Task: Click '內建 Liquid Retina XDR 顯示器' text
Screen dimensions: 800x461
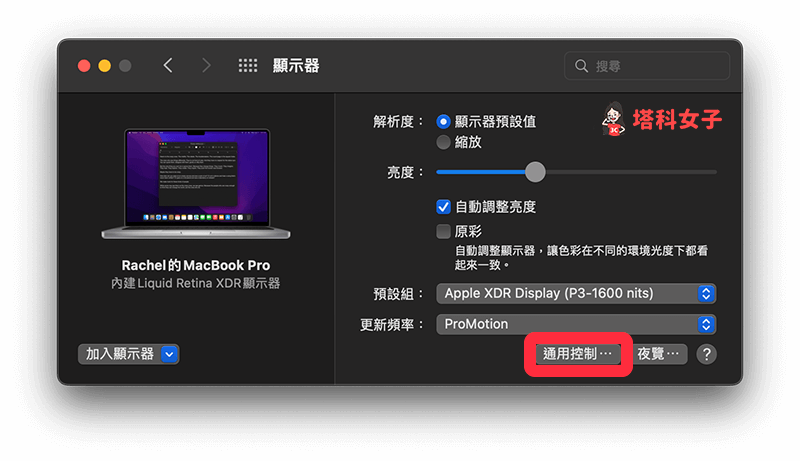Action: tap(196, 284)
